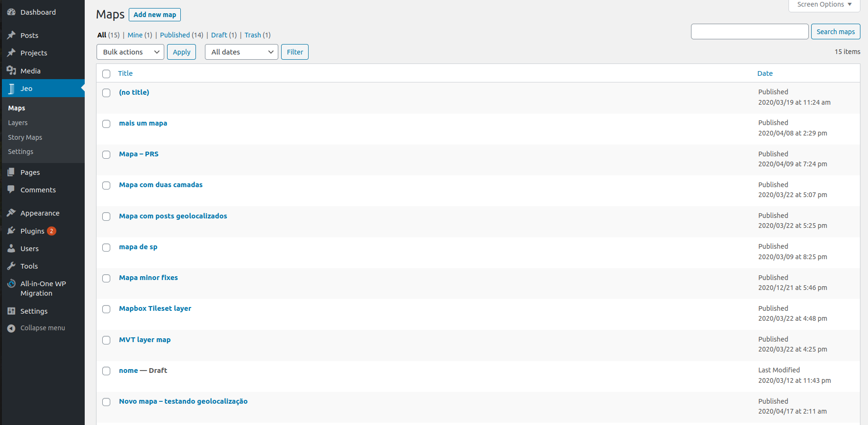Filter maps by Mine (1)

(x=140, y=35)
